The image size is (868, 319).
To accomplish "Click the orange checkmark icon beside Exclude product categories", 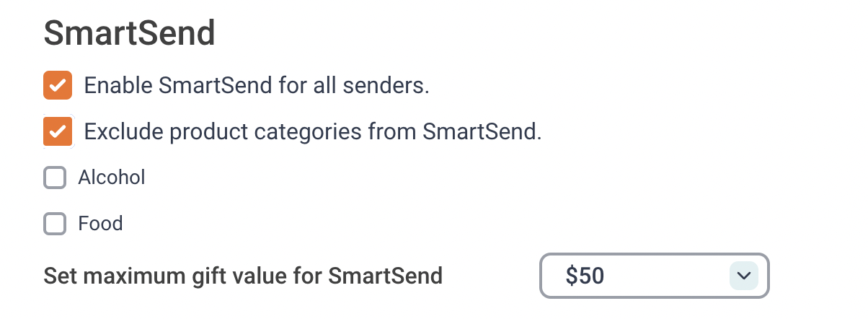I will (x=58, y=131).
